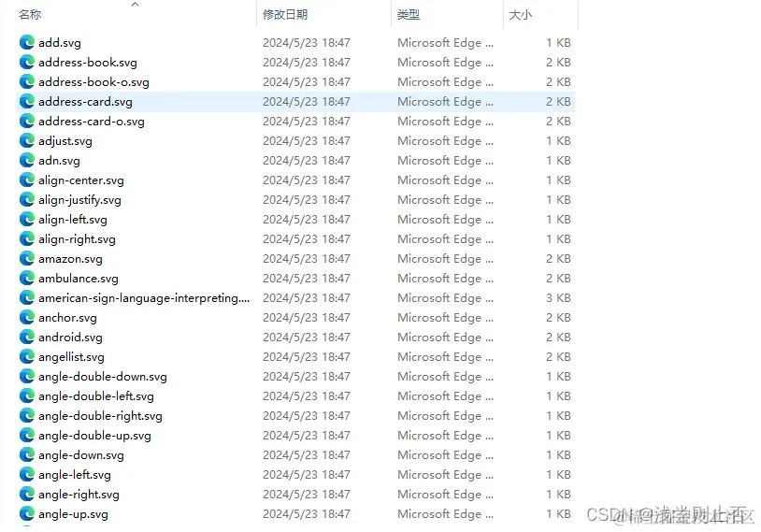Screen dimensions: 761x532
Task: Click the icon beside angle-right.svg
Action: 27,495
